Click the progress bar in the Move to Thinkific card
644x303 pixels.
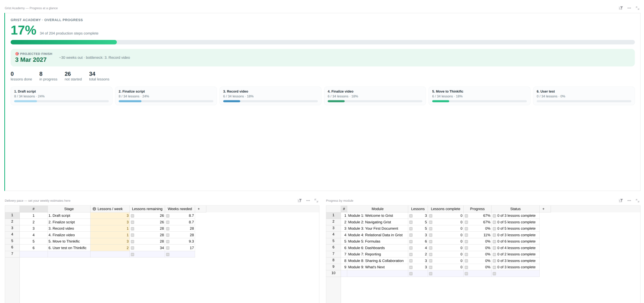coord(479,101)
